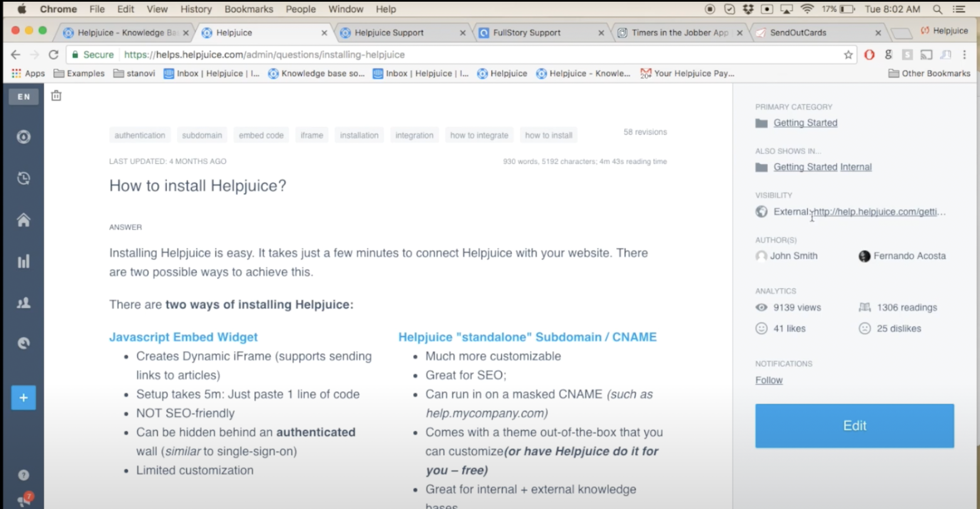Viewport: 980px width, 509px height.
Task: Click the blue plus add button
Action: (24, 398)
